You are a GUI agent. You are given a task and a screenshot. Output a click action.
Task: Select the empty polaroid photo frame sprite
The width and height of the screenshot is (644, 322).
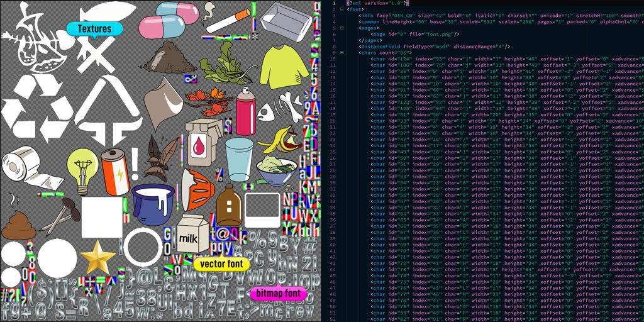pyautogui.click(x=262, y=210)
